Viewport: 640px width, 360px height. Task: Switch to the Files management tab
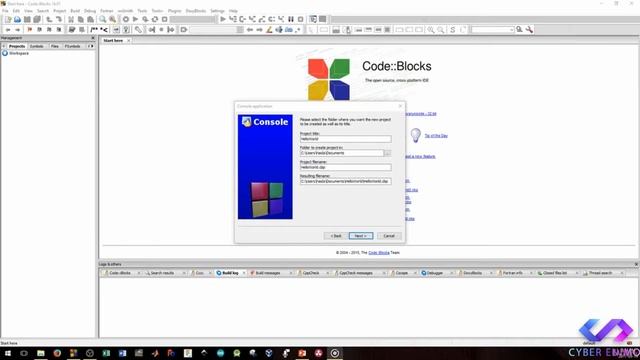coord(55,46)
